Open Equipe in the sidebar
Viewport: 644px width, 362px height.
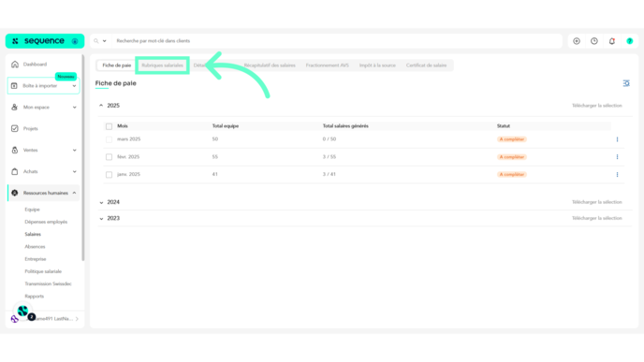click(32, 210)
